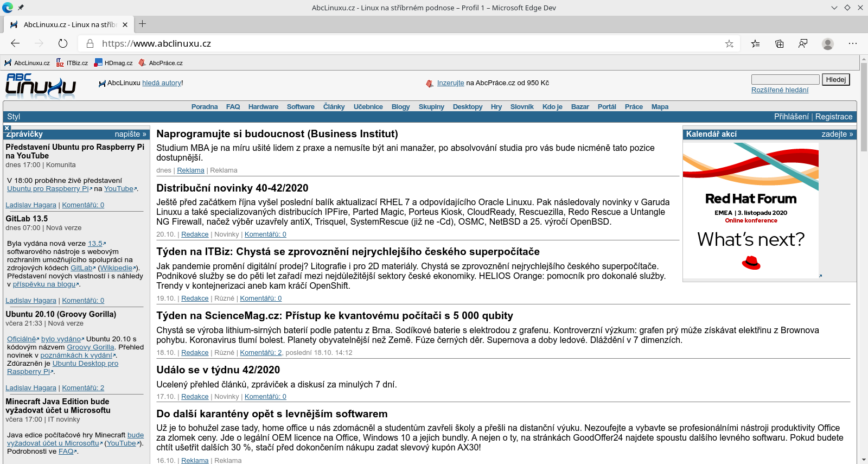Click the ABC Linuxu site logo
This screenshot has height=464, width=868.
point(41,86)
